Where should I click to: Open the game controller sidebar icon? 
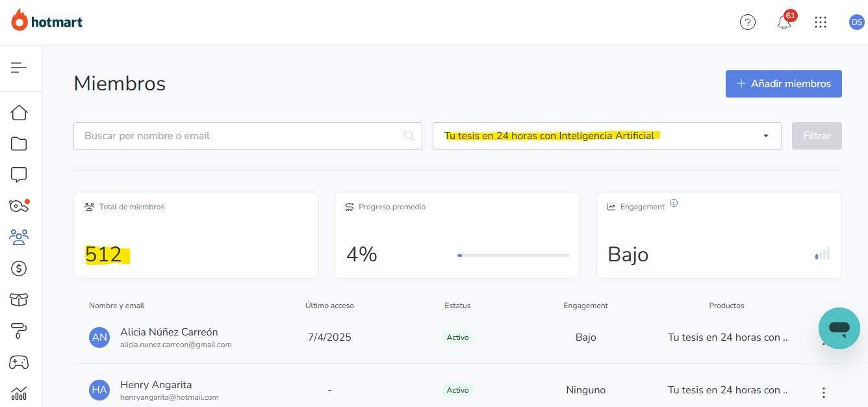pyautogui.click(x=19, y=362)
